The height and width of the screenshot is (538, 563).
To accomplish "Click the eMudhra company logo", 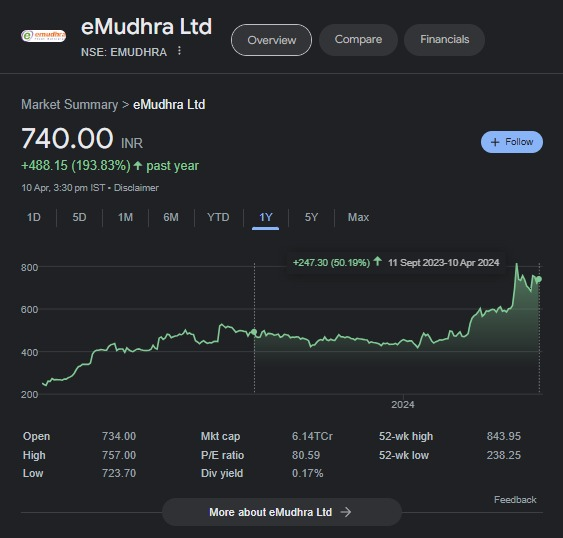I will pyautogui.click(x=43, y=36).
